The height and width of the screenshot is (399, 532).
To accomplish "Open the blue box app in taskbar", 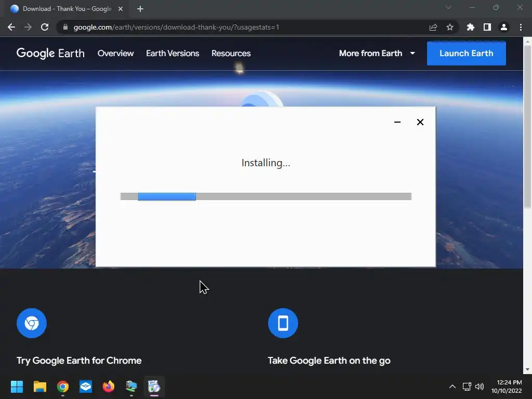I will [86, 387].
